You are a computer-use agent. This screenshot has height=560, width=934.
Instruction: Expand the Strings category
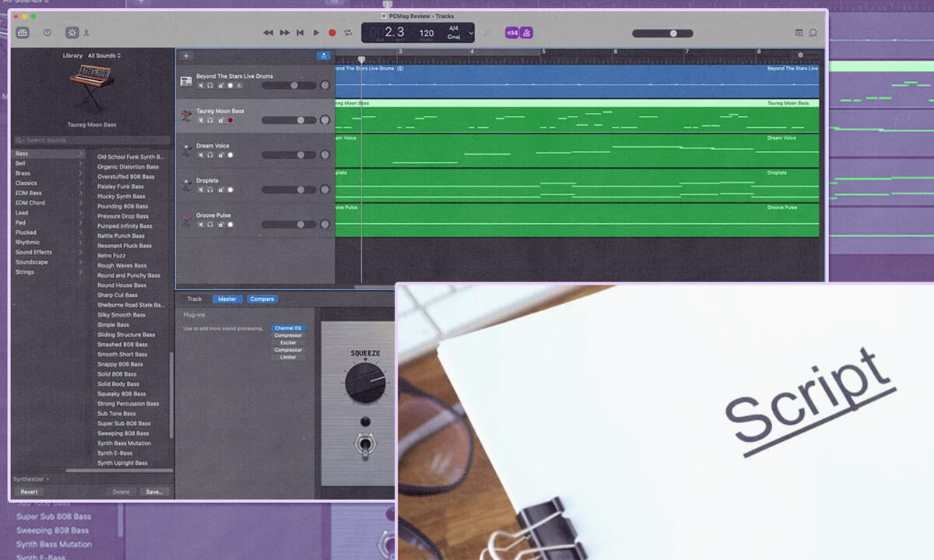(x=49, y=272)
